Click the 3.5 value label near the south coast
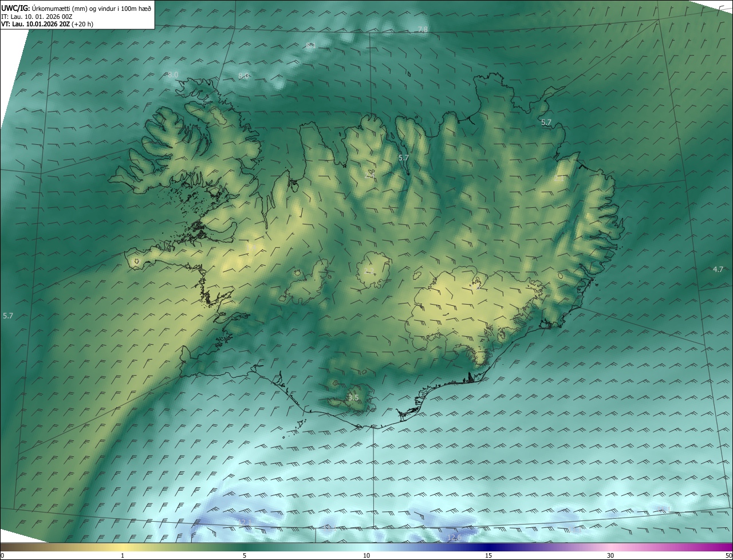Screen dimensions: 733x560 coord(353,397)
